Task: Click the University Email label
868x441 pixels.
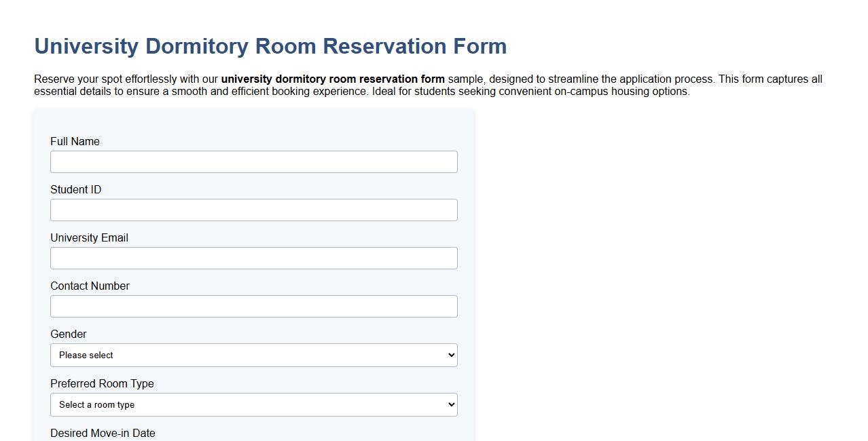Action: click(x=89, y=237)
